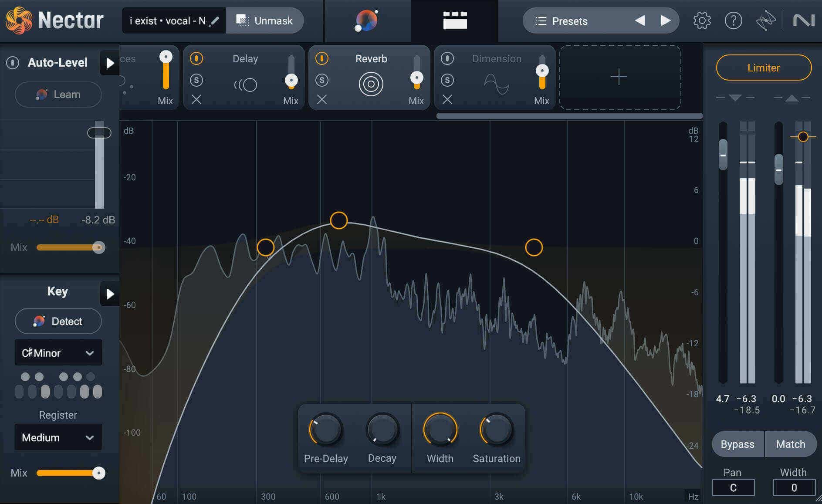Image resolution: width=822 pixels, height=504 pixels.
Task: Click the module chain horizontal scrollbar
Action: pyautogui.click(x=569, y=116)
